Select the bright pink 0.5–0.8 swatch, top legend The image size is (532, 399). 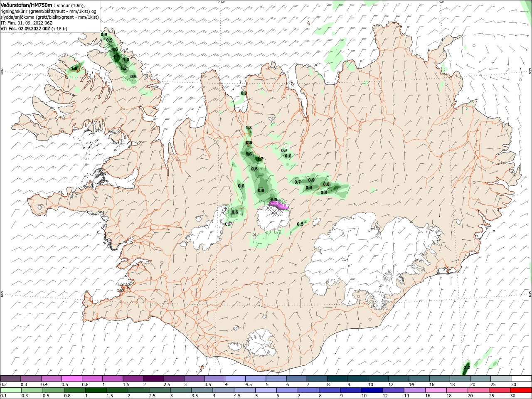tap(72, 379)
